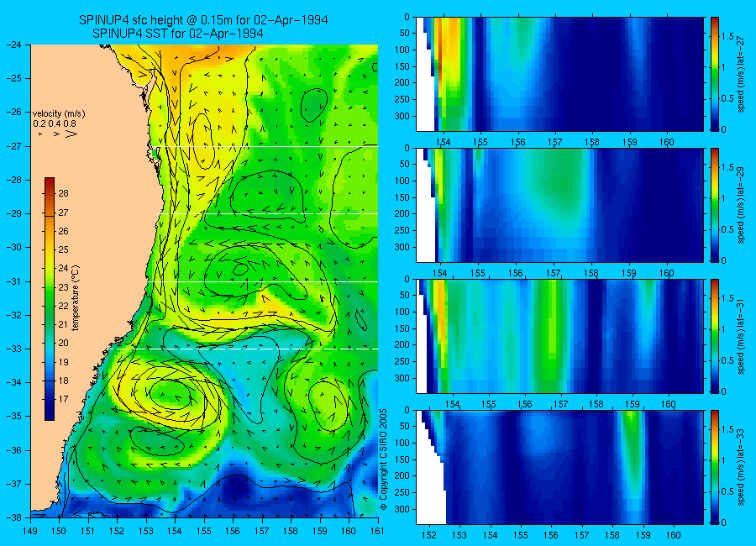Click the lat=-29 speed section panel

tap(559, 205)
